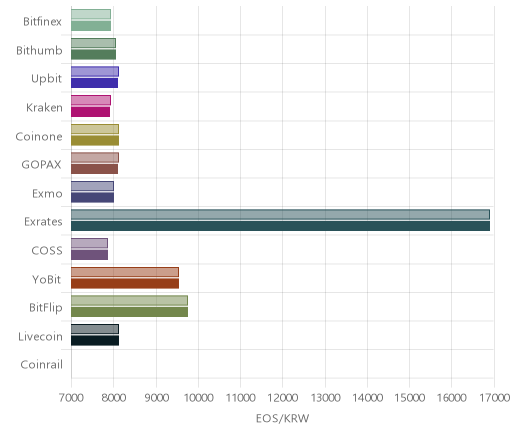
Task: Click the Coinrail axis label
Action: coord(41,365)
